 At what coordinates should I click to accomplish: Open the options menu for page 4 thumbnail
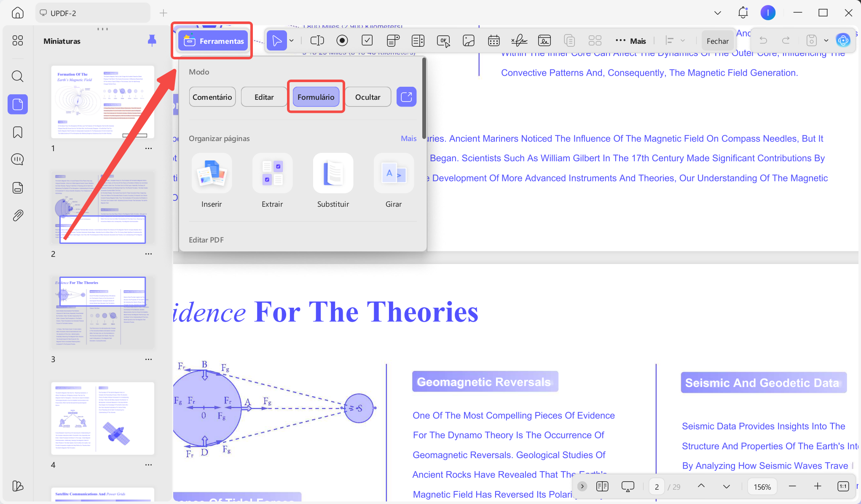tap(149, 465)
